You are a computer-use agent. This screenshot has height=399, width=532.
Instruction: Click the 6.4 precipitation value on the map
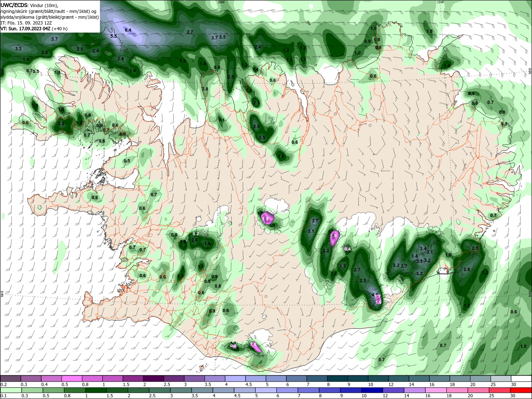tap(128, 30)
